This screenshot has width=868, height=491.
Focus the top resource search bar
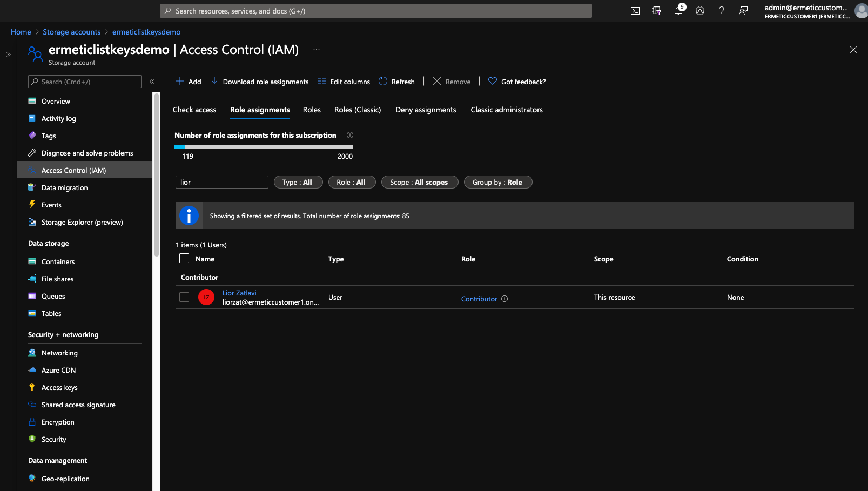[376, 11]
